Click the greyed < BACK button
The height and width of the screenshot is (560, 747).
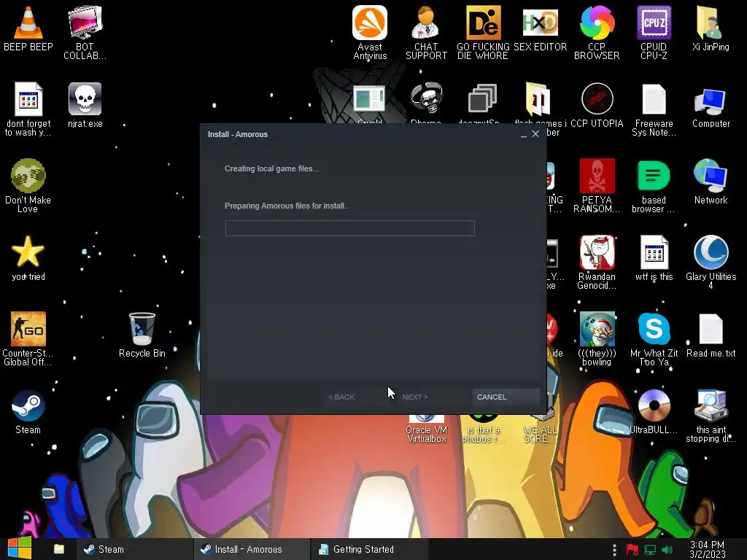[357, 397]
